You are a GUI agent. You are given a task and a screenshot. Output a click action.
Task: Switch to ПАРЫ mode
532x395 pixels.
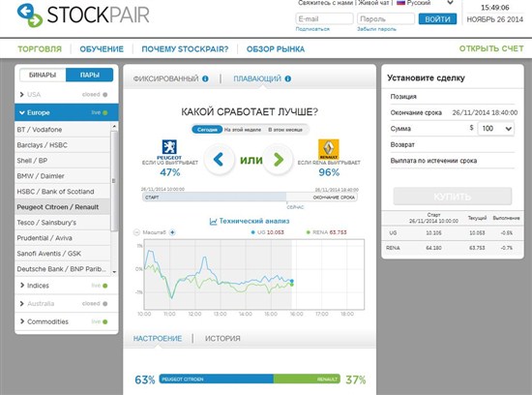tap(90, 76)
